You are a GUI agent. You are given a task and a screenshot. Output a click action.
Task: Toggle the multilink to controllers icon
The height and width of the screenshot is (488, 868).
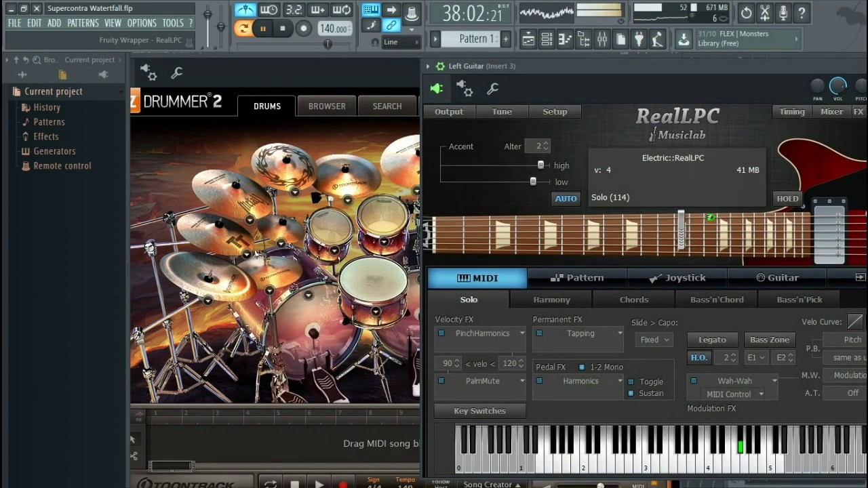point(391,26)
